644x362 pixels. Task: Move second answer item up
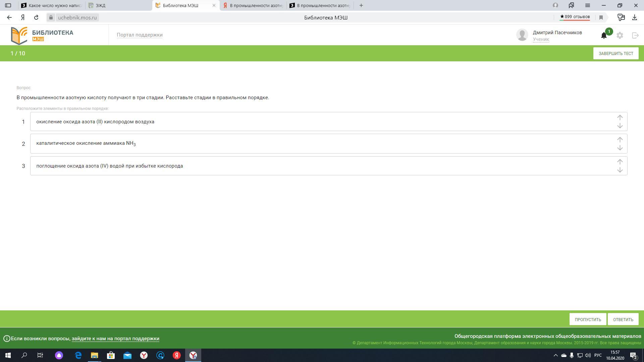pos(620,139)
